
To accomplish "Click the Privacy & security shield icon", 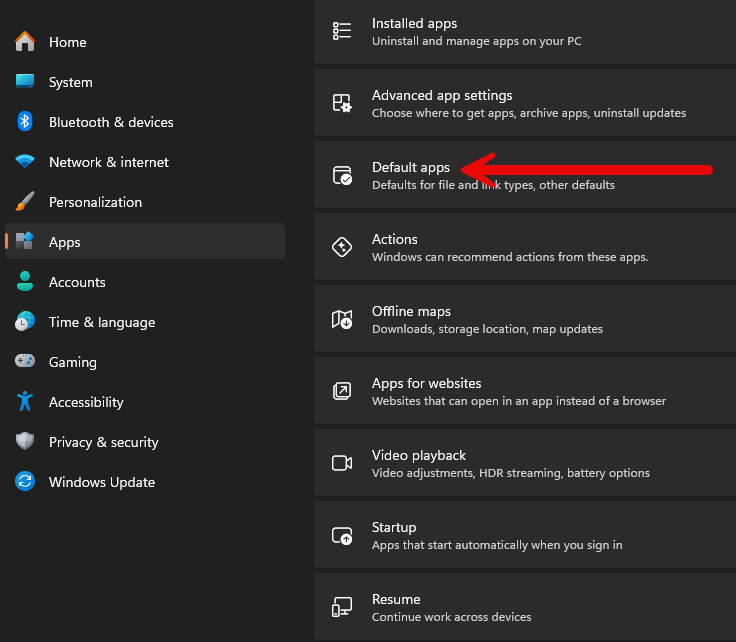I will (x=25, y=442).
